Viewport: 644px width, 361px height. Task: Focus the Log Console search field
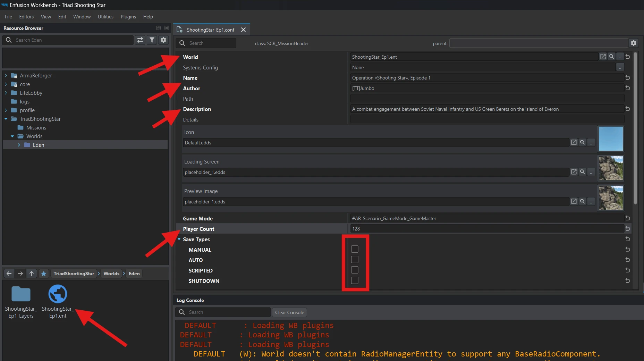click(x=223, y=312)
